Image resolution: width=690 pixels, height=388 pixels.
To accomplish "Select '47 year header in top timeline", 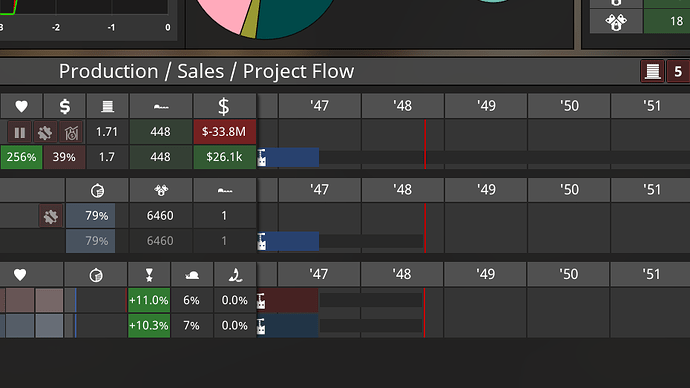I will click(x=319, y=106).
